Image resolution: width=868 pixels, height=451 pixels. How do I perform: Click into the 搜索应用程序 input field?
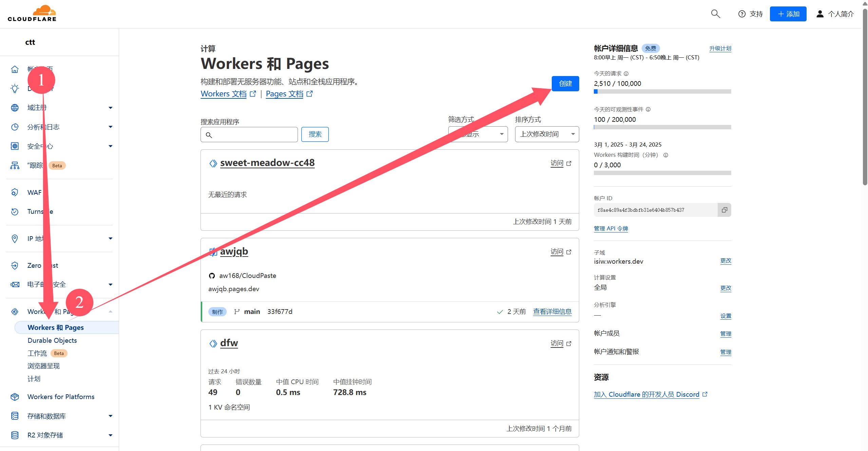click(249, 135)
